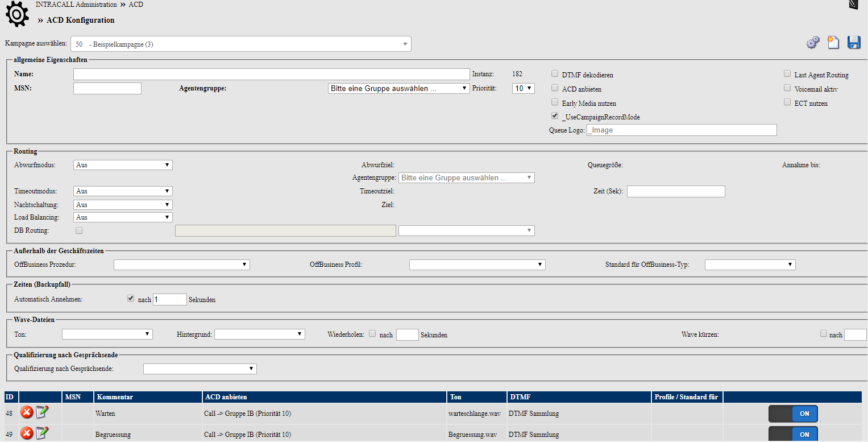The image size is (868, 442).
Task: Check the Wave kürzen checkbox
Action: 824,334
